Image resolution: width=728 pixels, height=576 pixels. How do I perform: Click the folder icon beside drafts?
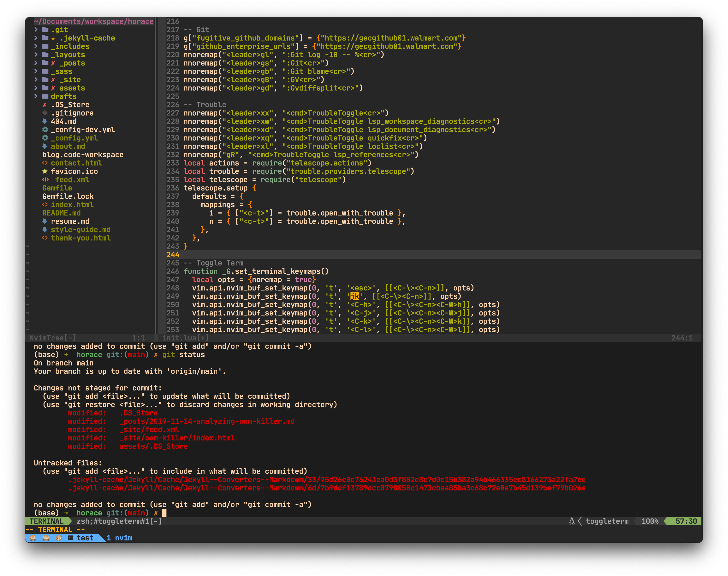pos(45,96)
